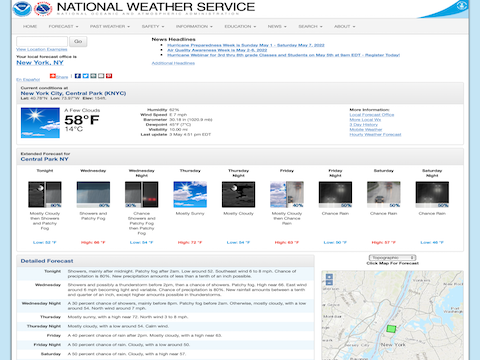Click the Thursday High 72 °F text
Viewport: 480px width, 360px height.
point(190,242)
